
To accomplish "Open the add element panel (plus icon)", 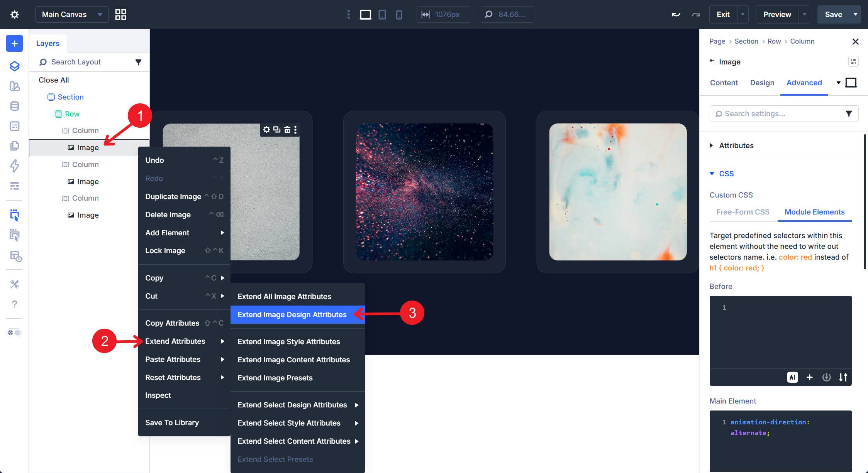I will coord(14,43).
